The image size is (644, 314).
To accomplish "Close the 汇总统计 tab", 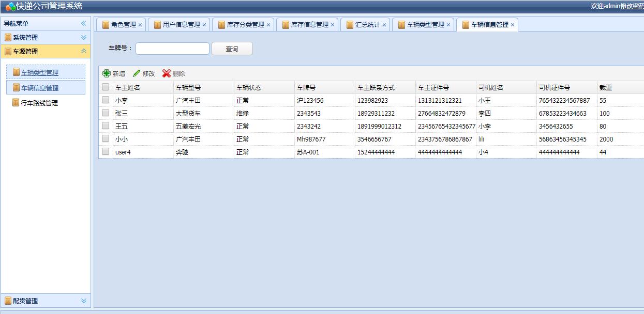I will tap(384, 25).
